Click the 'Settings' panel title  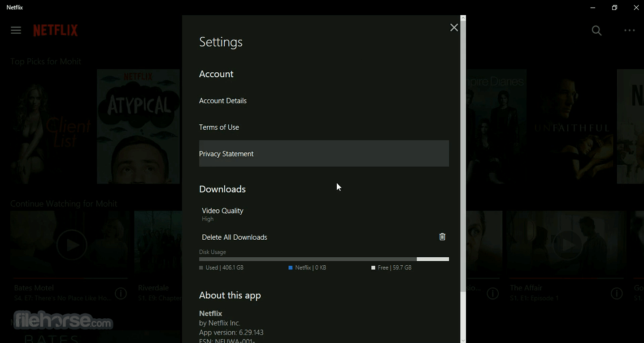click(x=221, y=42)
